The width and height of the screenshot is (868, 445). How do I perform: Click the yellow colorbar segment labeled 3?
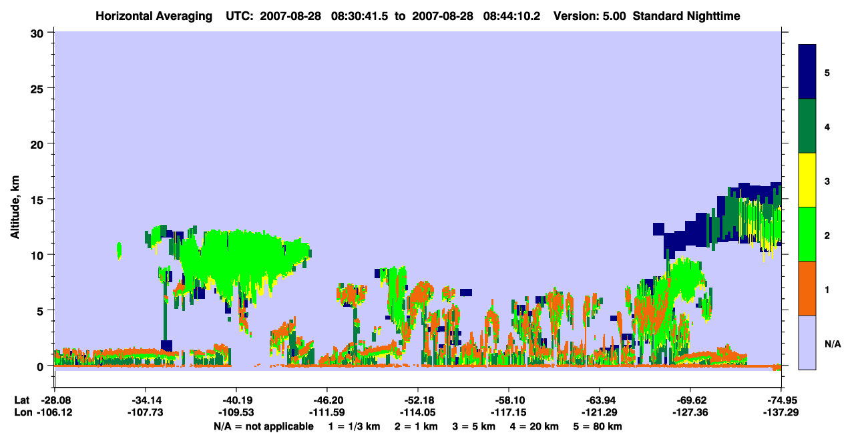pyautogui.click(x=807, y=180)
